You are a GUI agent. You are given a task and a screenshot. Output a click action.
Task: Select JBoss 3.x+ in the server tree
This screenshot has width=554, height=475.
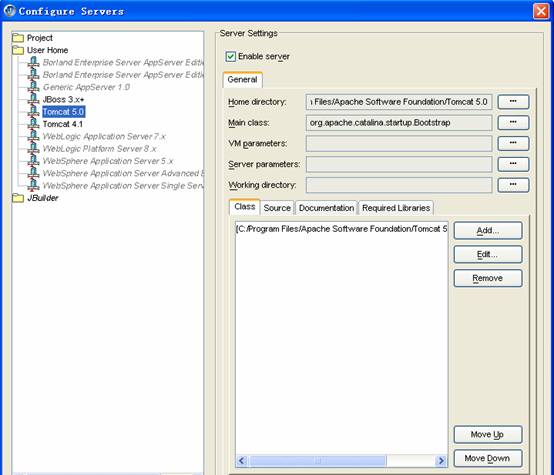[x=63, y=99]
